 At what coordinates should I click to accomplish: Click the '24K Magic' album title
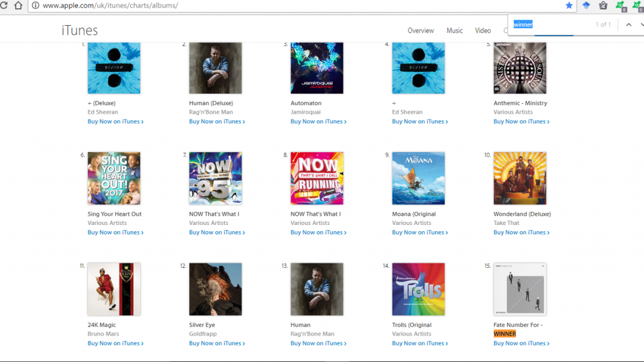(101, 325)
